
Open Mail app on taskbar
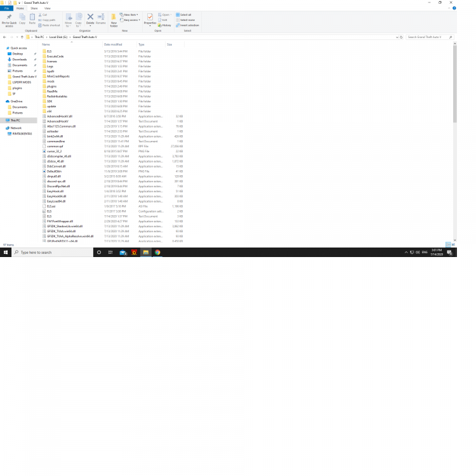[122, 252]
